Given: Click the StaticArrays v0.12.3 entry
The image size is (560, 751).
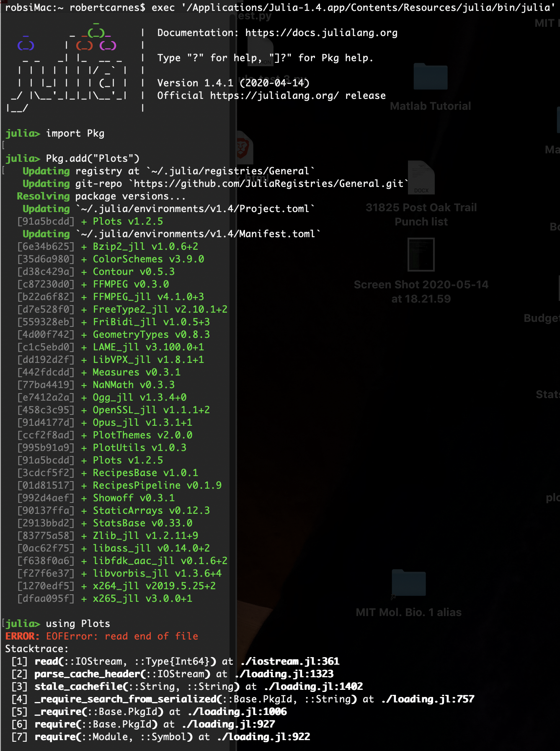Looking at the screenshot, I should pyautogui.click(x=151, y=510).
